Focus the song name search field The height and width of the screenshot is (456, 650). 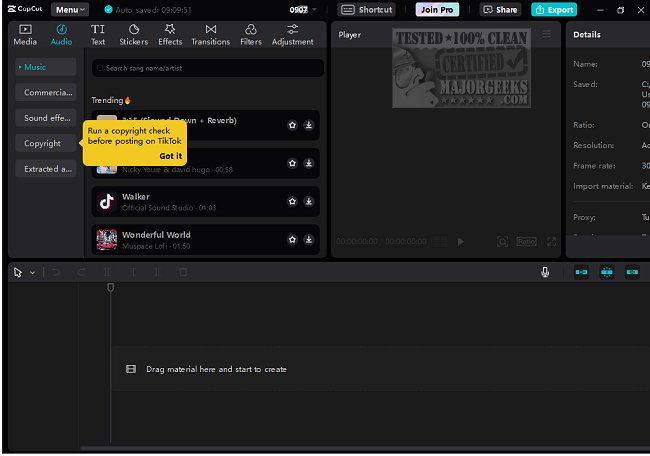pos(208,68)
